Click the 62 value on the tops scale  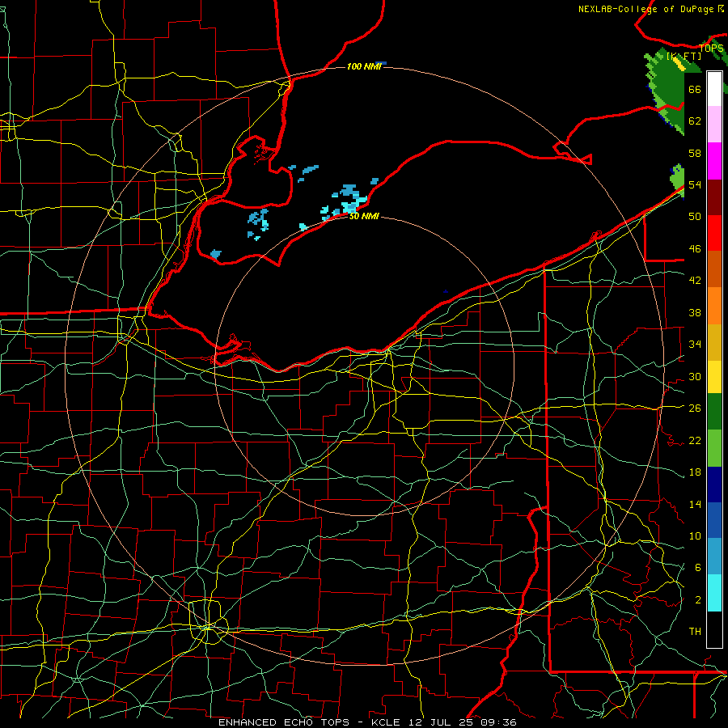[695, 121]
